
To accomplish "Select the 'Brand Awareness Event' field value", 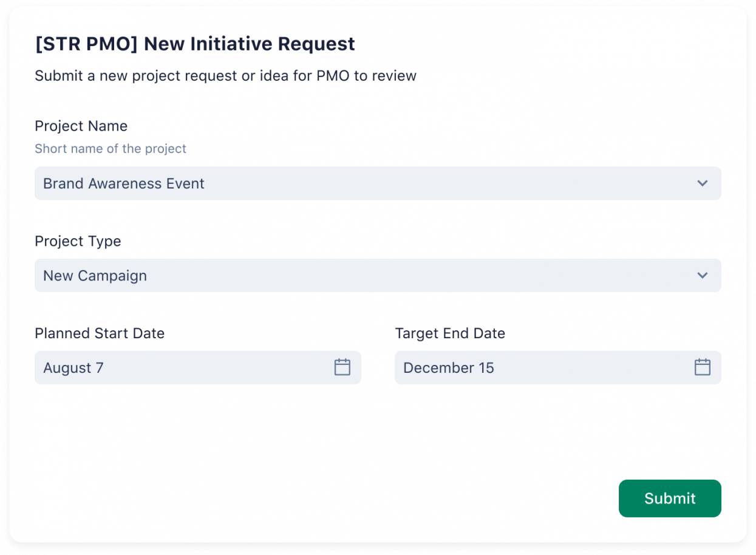I will tap(378, 183).
